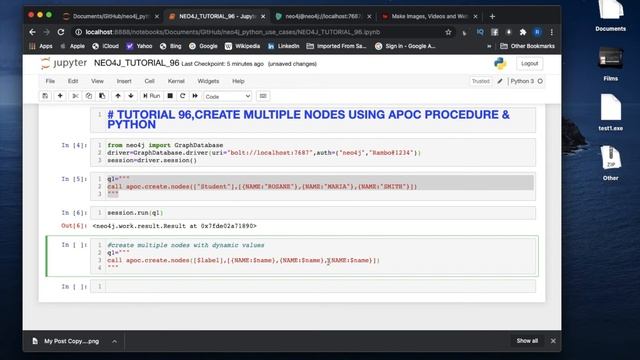This screenshot has height=360, width=640.
Task: Open Yahoo bookmark
Action: tap(139, 46)
